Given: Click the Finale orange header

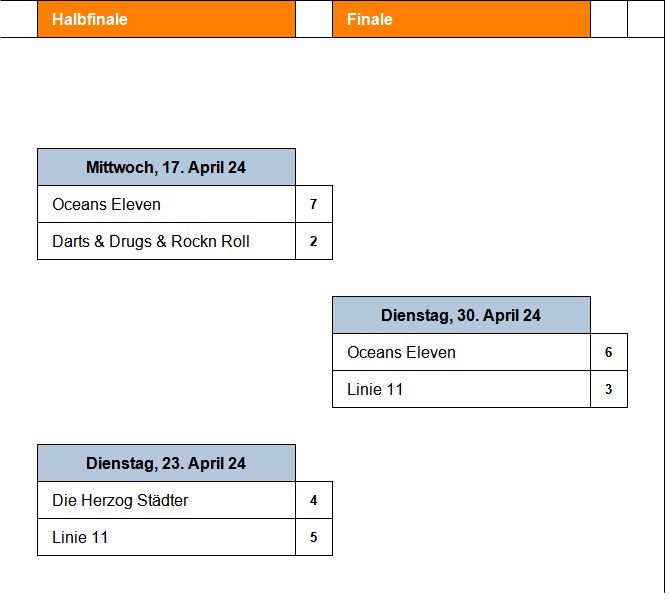Looking at the screenshot, I should [461, 19].
